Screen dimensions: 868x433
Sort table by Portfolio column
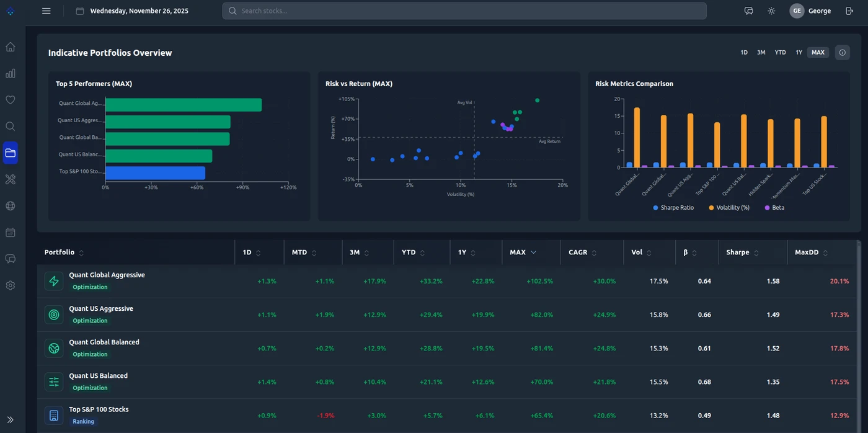pos(64,252)
